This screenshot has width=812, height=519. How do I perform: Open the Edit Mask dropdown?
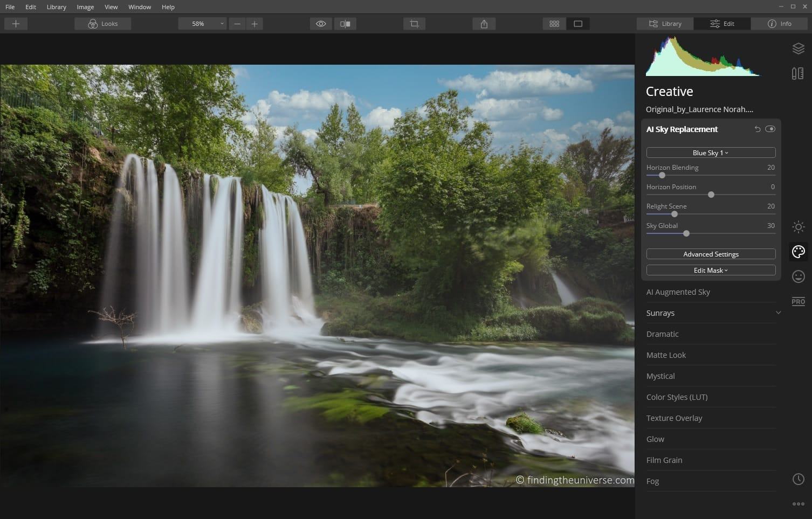711,270
